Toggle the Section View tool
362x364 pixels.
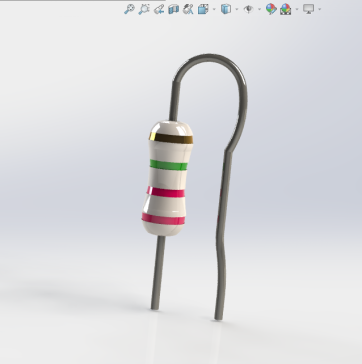pyautogui.click(x=173, y=9)
